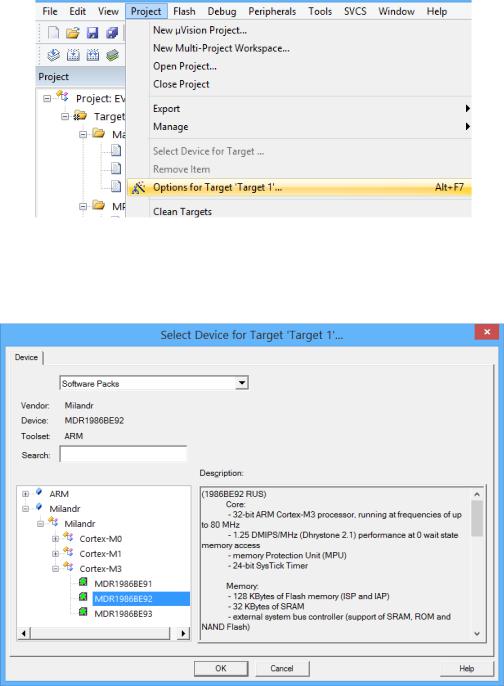The width and height of the screenshot is (504, 686).
Task: Choose Options for Target 'Target 1' entry
Action: (299, 187)
